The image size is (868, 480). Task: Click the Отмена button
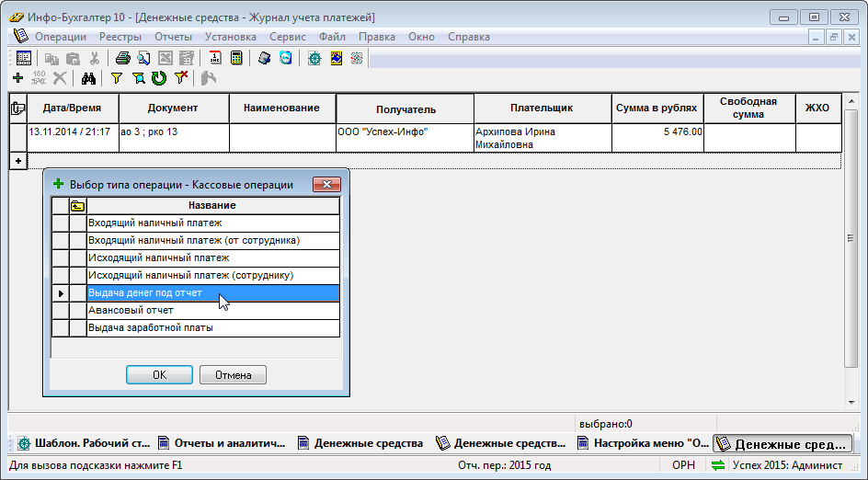[233, 375]
